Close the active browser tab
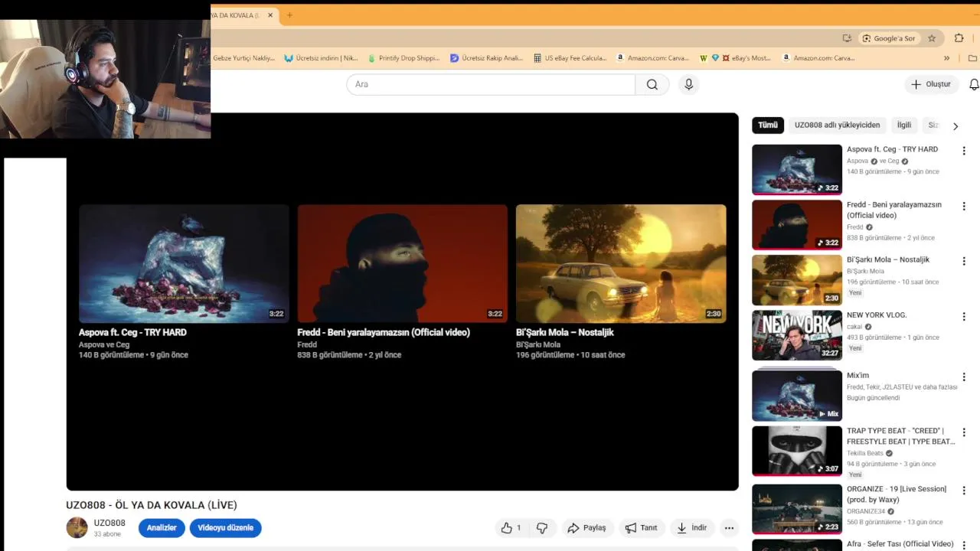 point(270,15)
